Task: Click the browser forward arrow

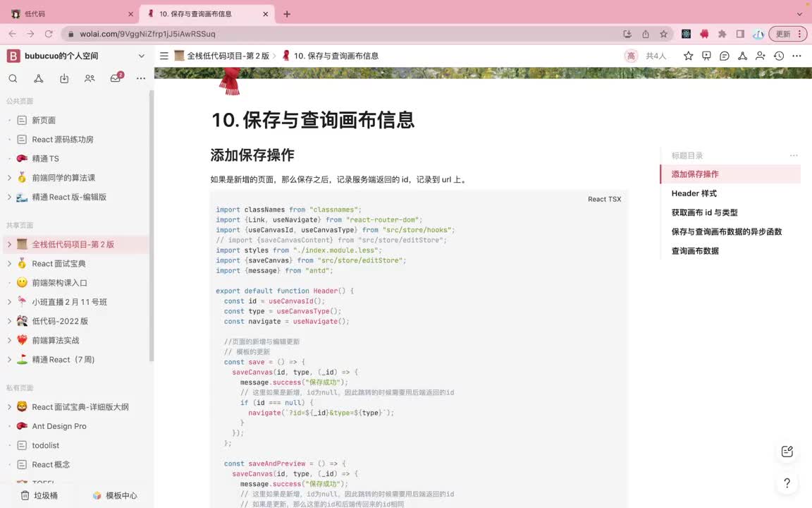Action: click(30, 34)
